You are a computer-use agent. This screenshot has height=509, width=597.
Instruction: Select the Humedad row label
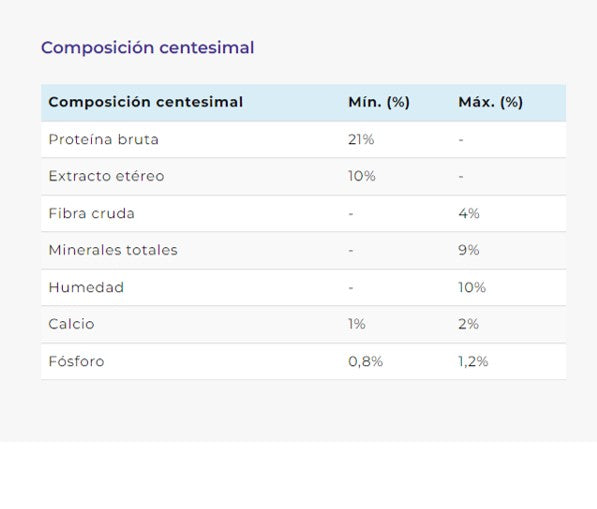(x=86, y=287)
